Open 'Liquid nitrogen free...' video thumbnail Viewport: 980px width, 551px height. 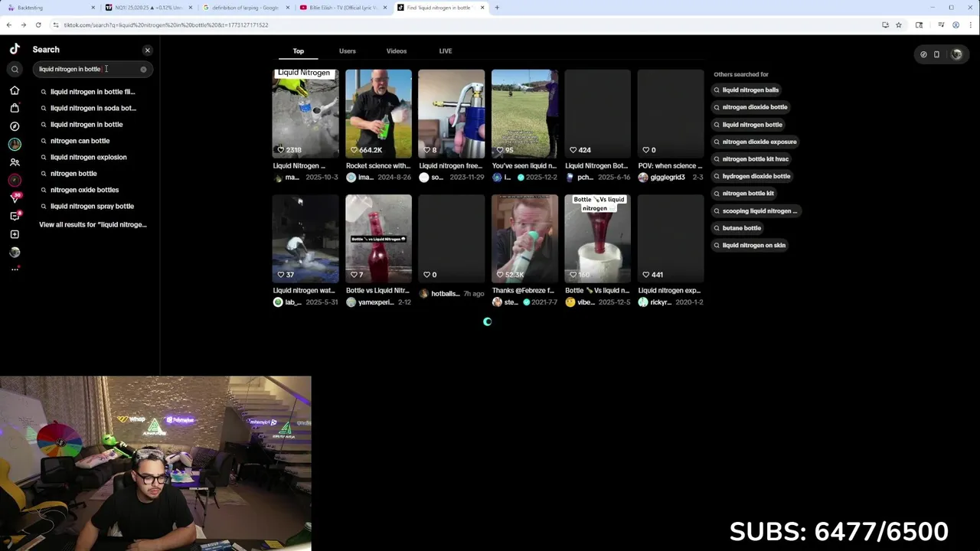pyautogui.click(x=452, y=113)
